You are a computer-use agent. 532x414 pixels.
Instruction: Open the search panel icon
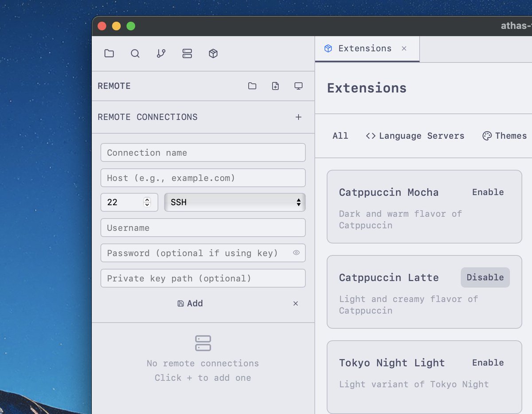[x=135, y=54]
